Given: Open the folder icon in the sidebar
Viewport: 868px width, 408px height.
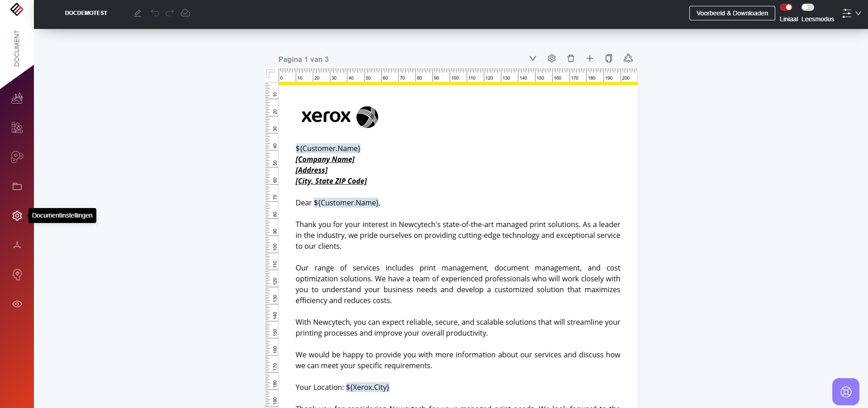Looking at the screenshot, I should click(x=17, y=186).
